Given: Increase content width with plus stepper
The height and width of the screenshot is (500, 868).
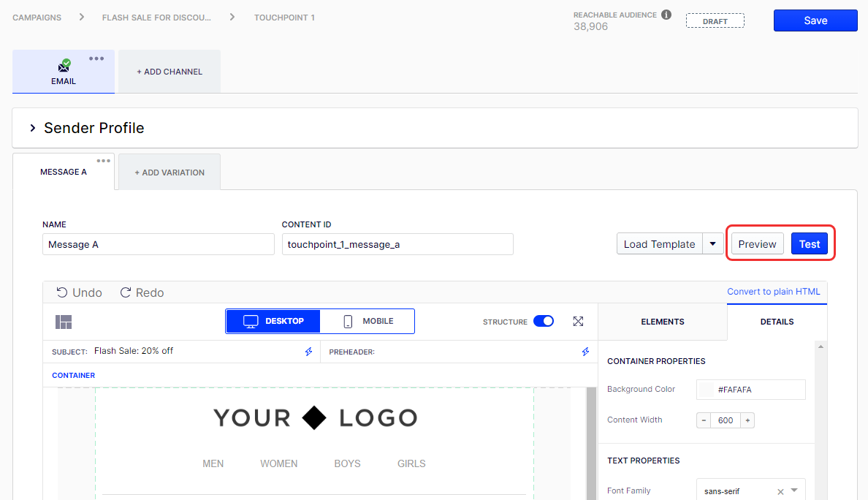Looking at the screenshot, I should pyautogui.click(x=748, y=420).
